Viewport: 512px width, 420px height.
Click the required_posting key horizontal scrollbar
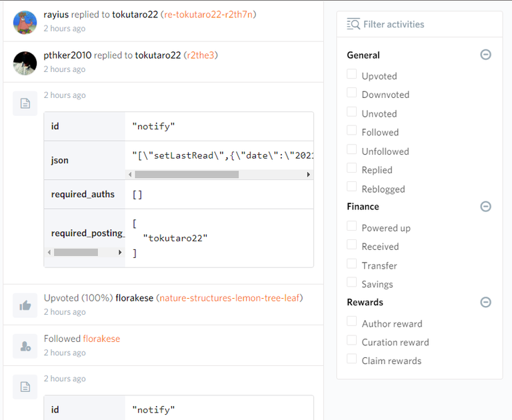tap(75, 253)
